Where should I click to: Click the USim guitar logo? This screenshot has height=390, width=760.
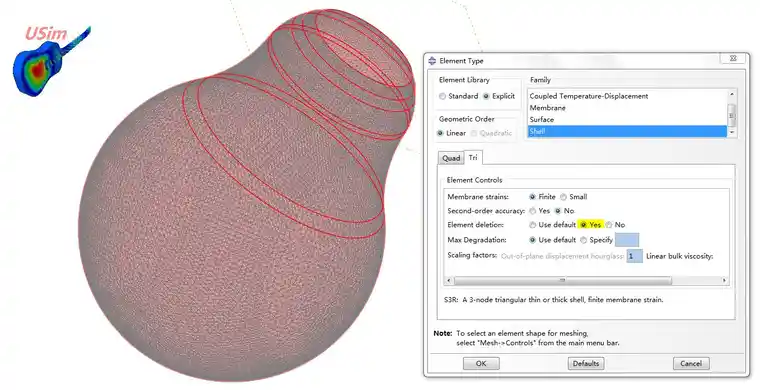(x=51, y=61)
